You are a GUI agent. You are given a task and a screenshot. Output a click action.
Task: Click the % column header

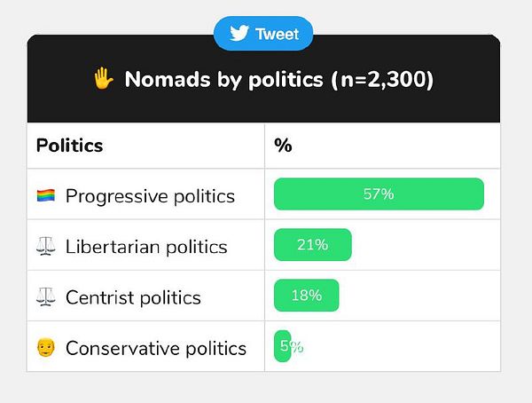284,146
